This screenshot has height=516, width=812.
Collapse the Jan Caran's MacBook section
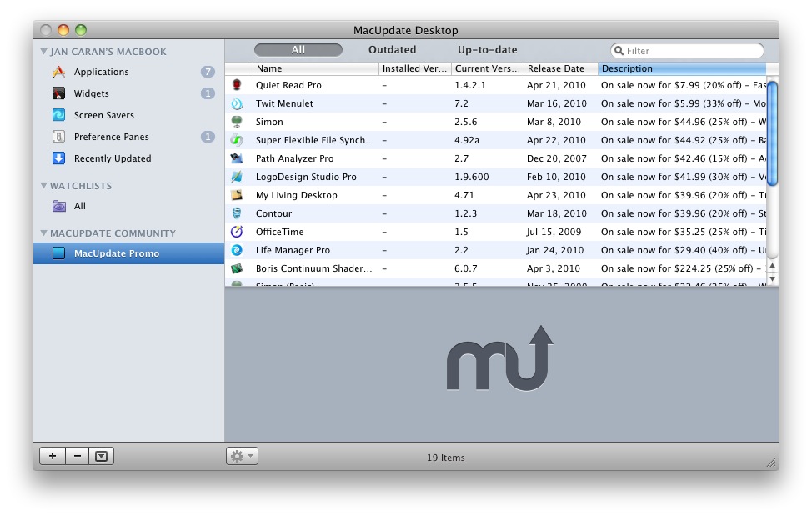click(x=43, y=52)
